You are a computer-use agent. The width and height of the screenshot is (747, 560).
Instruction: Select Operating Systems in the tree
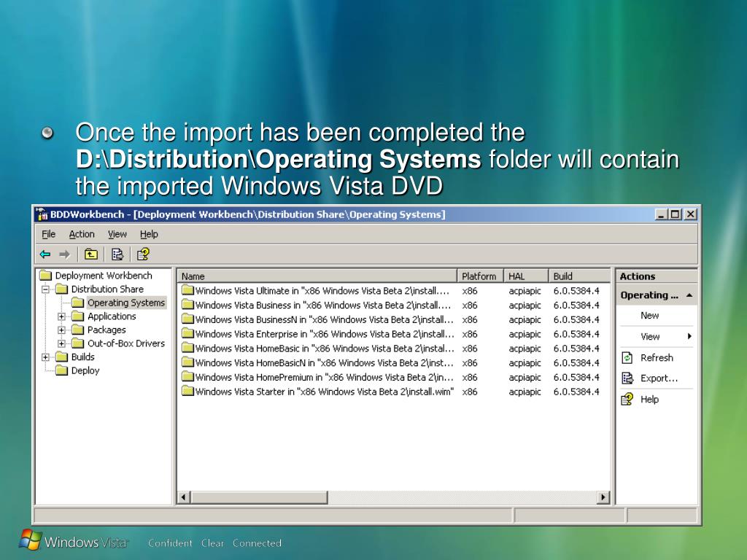click(126, 303)
